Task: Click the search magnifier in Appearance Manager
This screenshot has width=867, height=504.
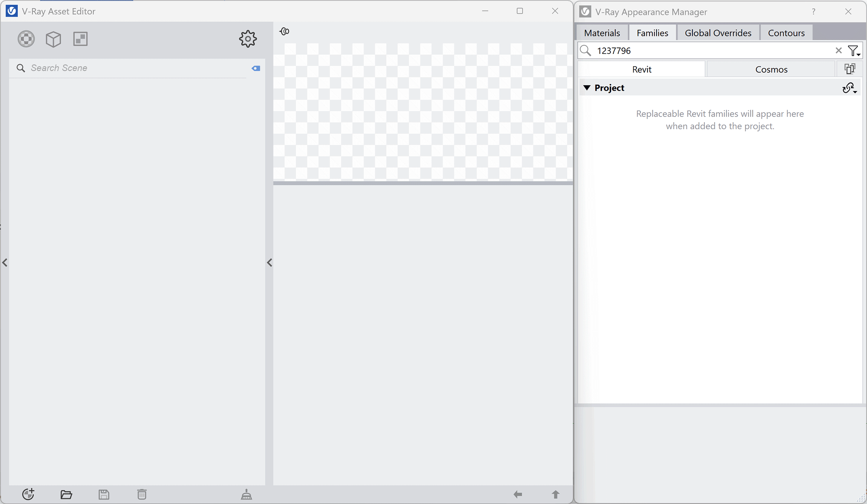Action: coord(585,50)
